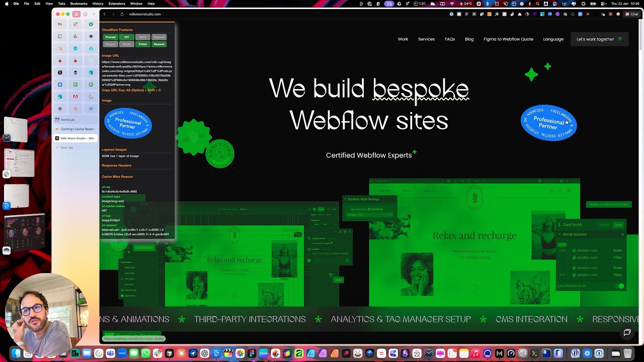Open the Google Drive pinned tab
Image resolution: width=644 pixels, height=362 pixels.
click(x=75, y=36)
